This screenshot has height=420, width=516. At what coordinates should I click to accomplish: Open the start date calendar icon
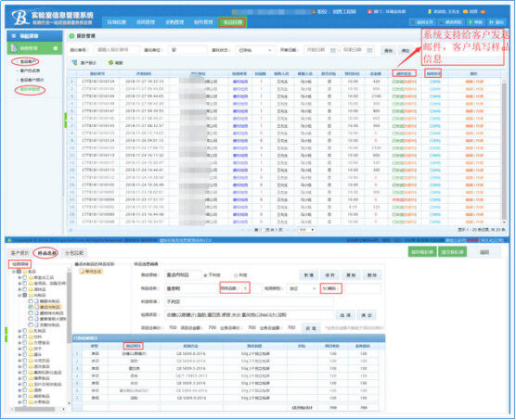click(x=332, y=50)
